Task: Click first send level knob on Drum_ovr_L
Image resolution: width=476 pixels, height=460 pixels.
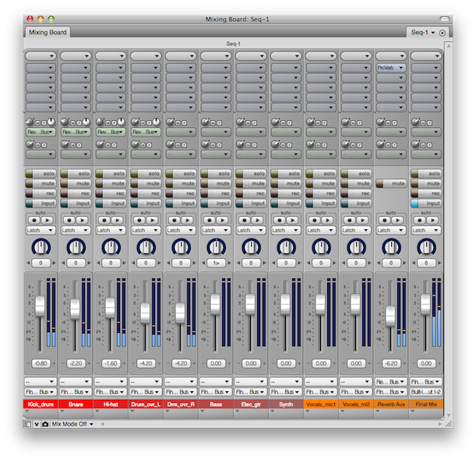Action: click(135, 122)
